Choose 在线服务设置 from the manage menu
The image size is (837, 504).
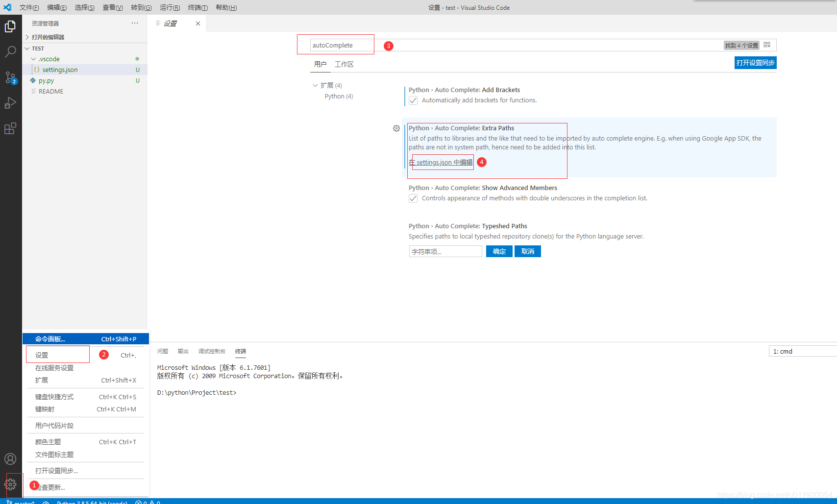86,368
